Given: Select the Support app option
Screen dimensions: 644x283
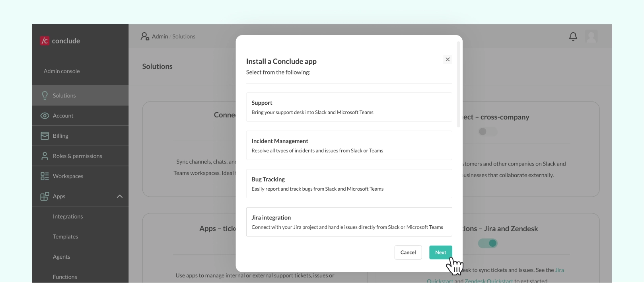Looking at the screenshot, I should tap(349, 107).
